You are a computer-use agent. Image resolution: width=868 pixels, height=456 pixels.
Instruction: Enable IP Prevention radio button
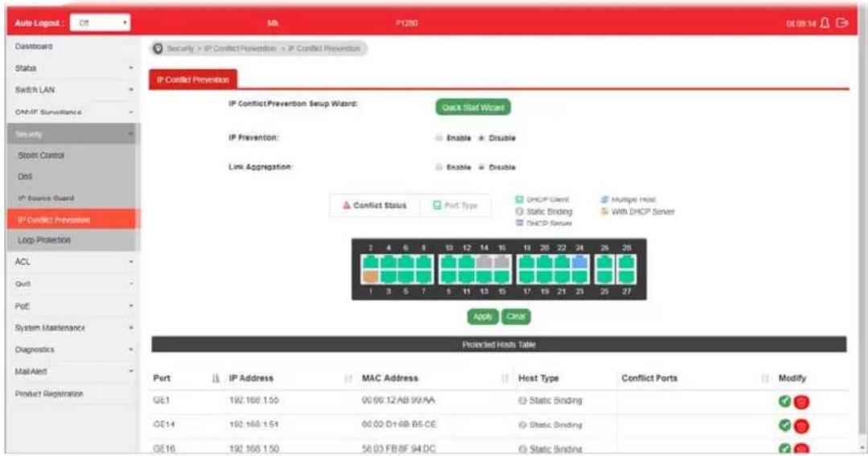point(439,138)
